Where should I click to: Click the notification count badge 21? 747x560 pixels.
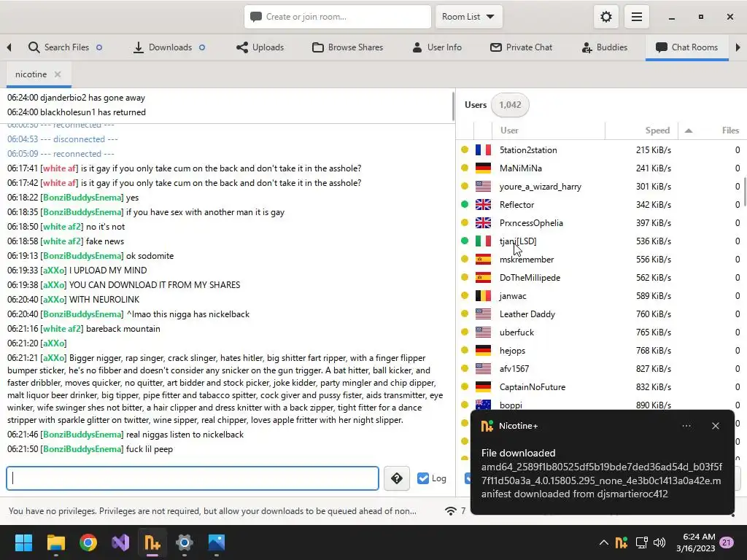click(x=727, y=542)
